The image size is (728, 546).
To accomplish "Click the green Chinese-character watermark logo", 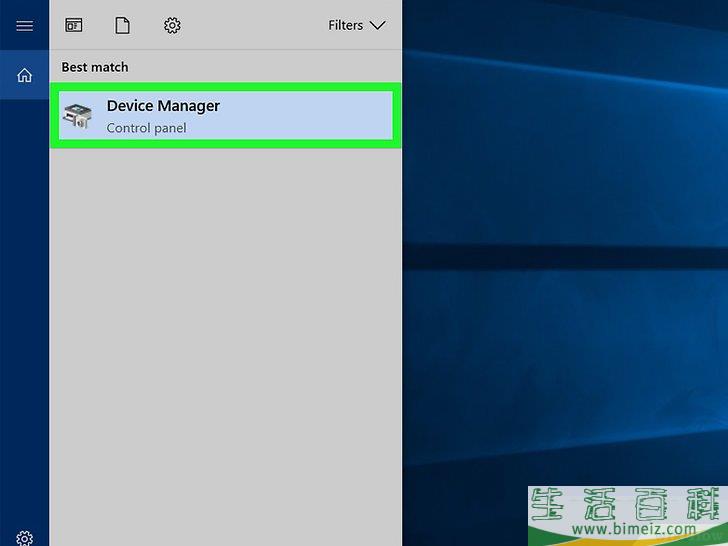I will (x=627, y=503).
